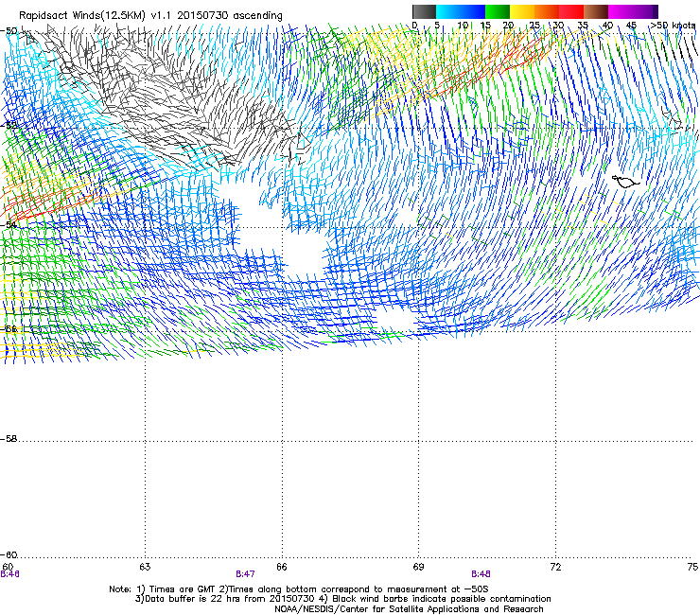The height and width of the screenshot is (615, 700).
Task: Click the red 30-35 knots legend segment
Action: pos(571,11)
